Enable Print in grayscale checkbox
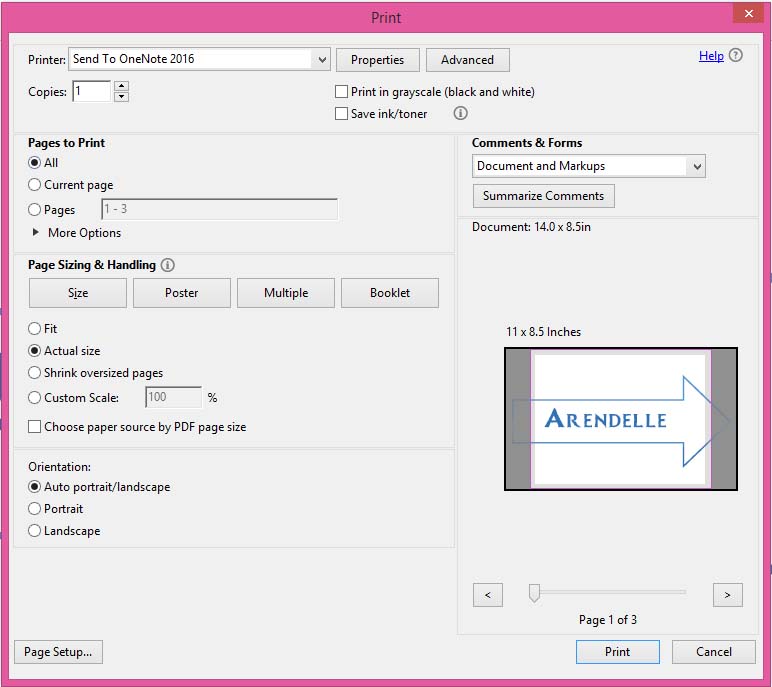 click(342, 92)
